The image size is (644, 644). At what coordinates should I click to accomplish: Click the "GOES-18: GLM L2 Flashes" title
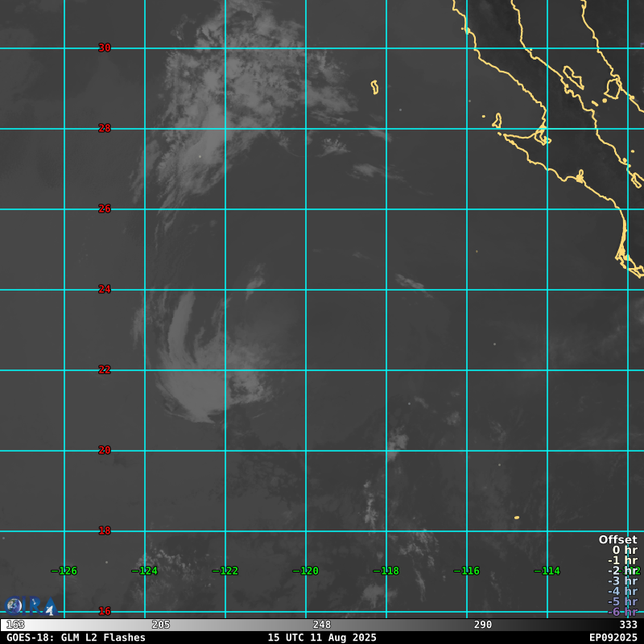click(x=76, y=638)
